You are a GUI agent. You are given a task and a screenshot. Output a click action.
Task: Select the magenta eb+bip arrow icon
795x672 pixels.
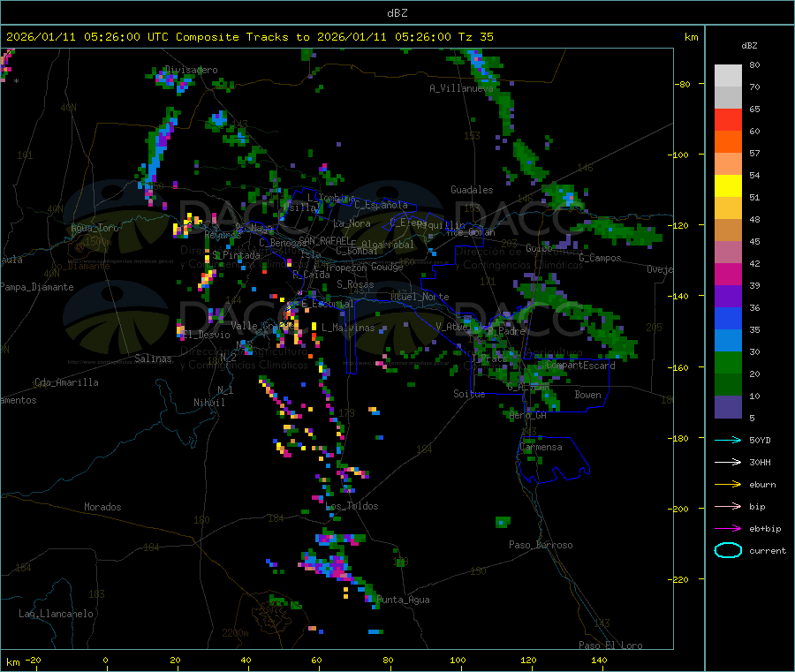[728, 528]
